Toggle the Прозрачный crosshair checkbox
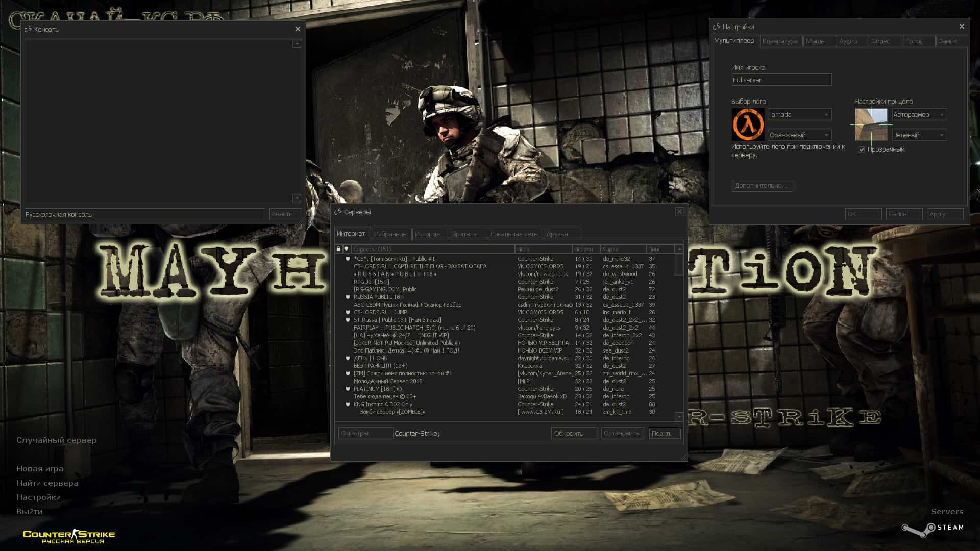Viewport: 980px width, 551px height. 862,149
